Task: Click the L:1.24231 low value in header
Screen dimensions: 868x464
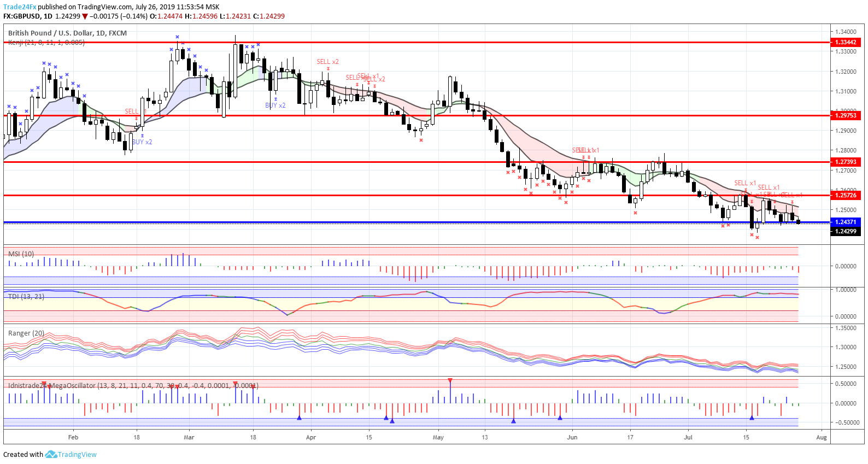Action: [236, 16]
